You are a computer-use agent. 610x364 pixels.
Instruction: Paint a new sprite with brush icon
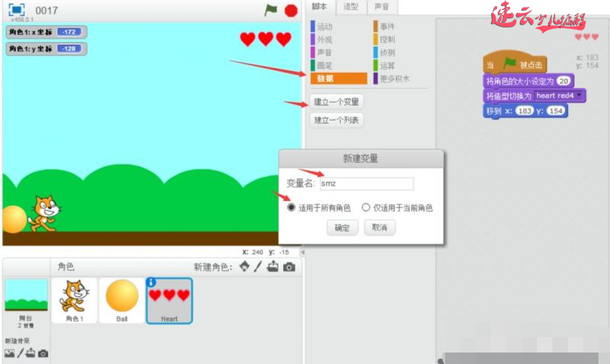258,267
